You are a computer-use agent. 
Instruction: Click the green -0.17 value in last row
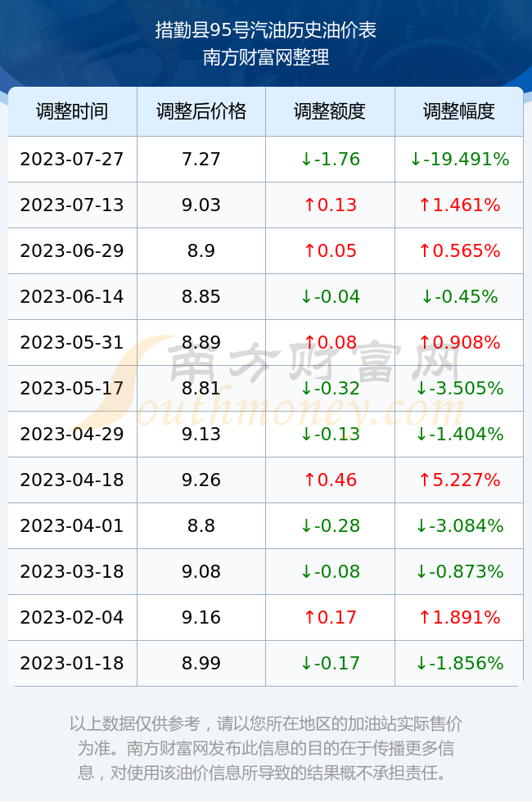[330, 664]
